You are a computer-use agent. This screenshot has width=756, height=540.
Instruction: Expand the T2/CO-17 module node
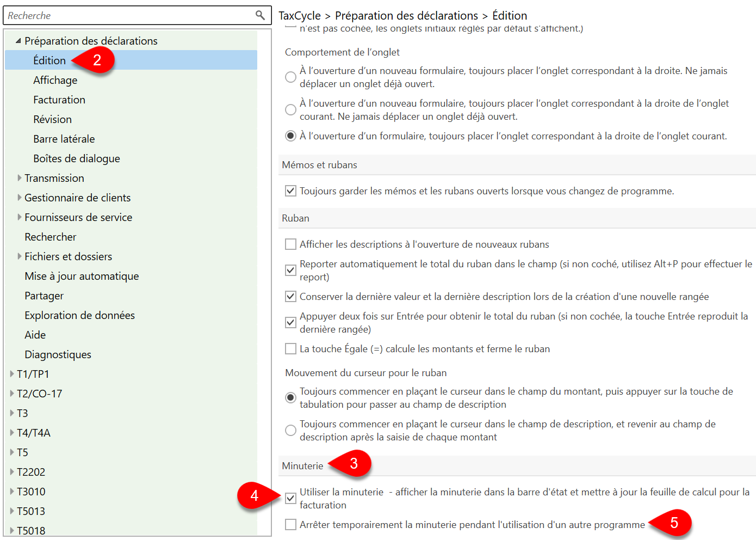[x=12, y=394]
